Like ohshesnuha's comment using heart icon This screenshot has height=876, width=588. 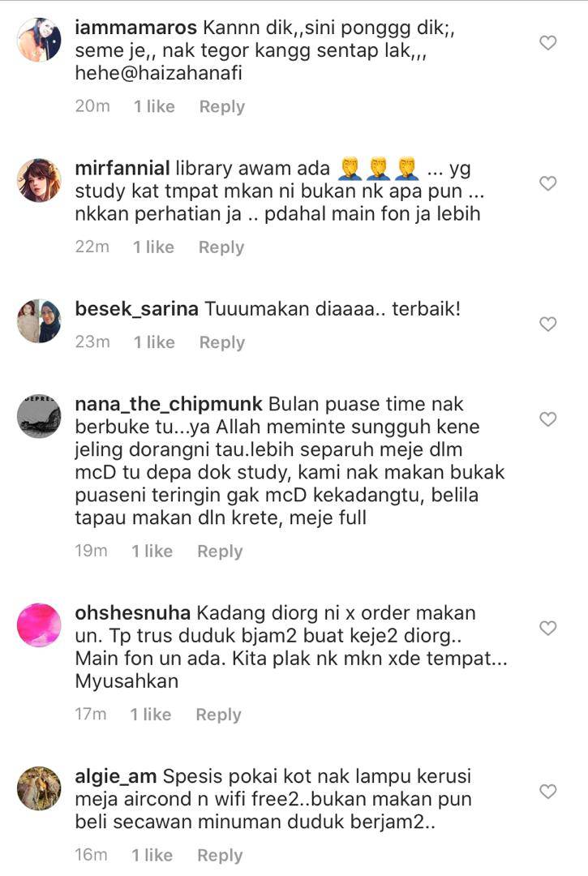(x=547, y=628)
